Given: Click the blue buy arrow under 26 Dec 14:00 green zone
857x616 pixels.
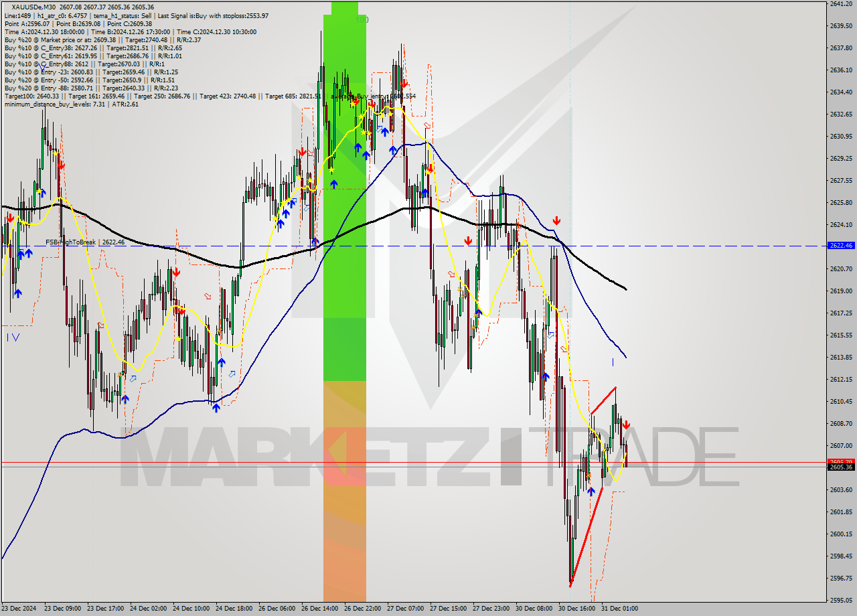Looking at the screenshot, I should pos(333,183).
